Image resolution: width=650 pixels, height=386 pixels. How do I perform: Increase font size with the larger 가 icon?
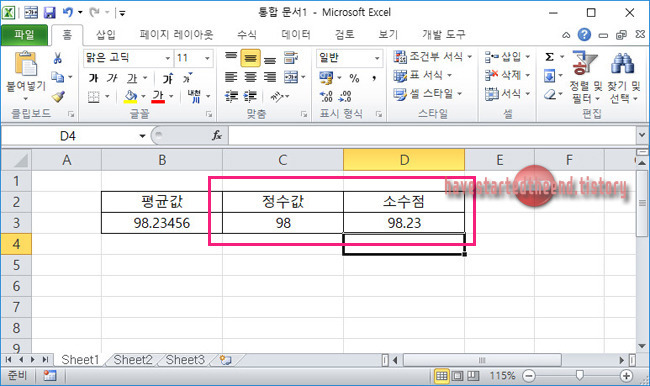[x=168, y=78]
